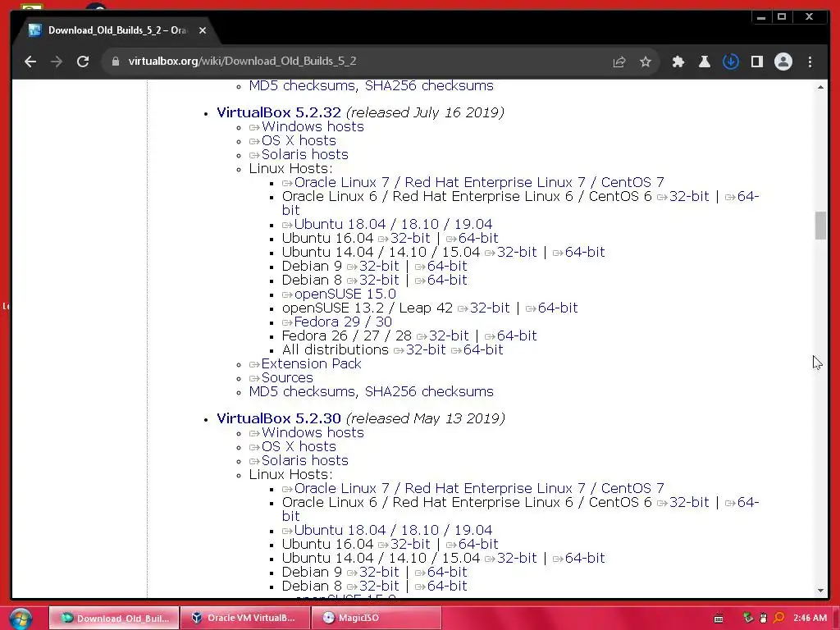Reload the VirtualBox downloads page
The image size is (840, 630).
83,62
